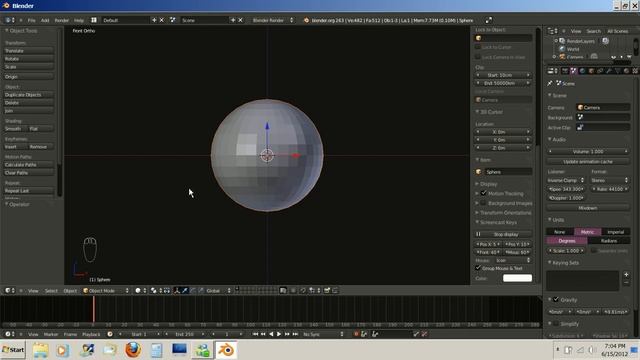640x360 pixels.
Task: Click the World properties tab icon
Action: 582,71
